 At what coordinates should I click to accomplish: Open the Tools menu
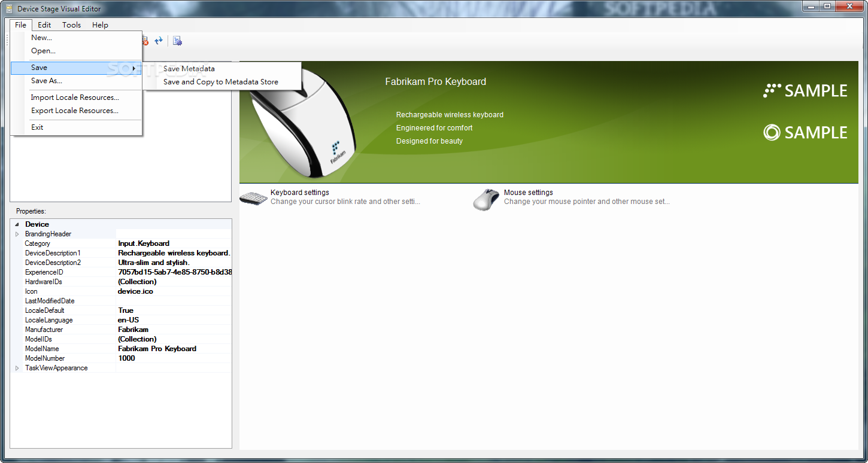coord(72,25)
